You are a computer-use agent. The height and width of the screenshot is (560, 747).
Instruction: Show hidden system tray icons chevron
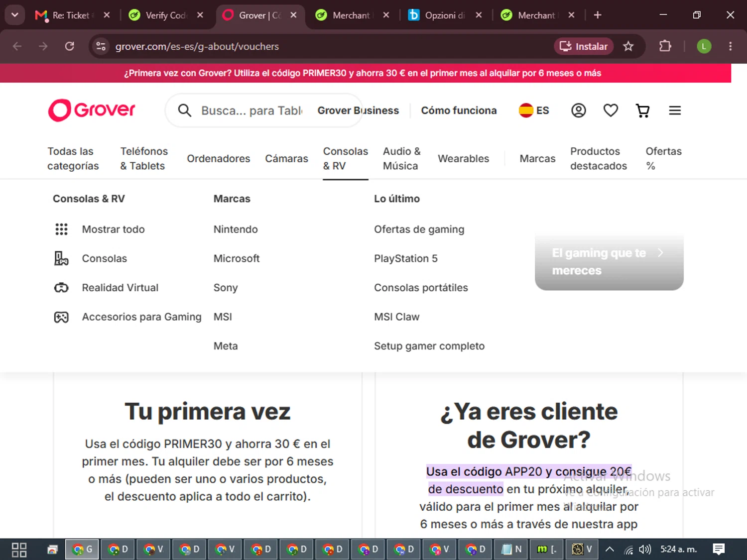(610, 550)
